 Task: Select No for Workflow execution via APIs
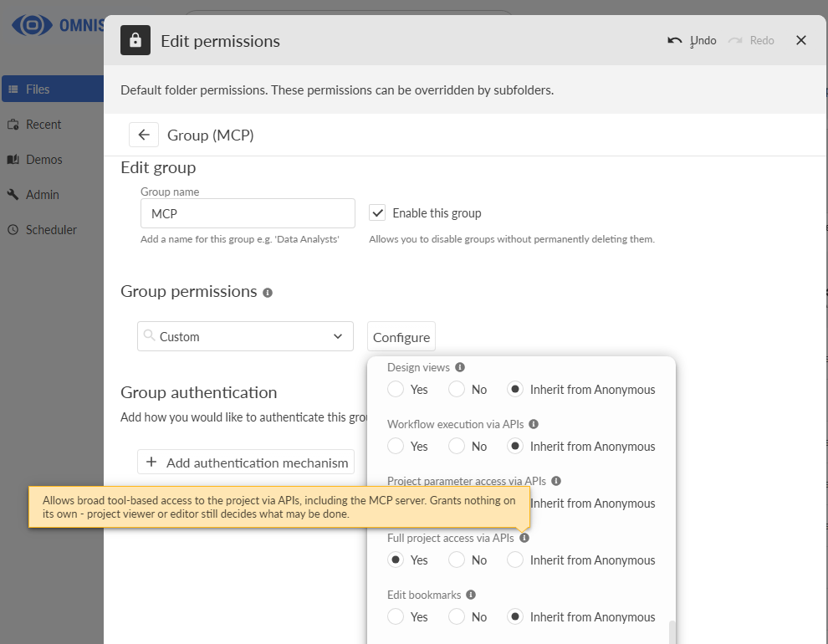pyautogui.click(x=457, y=446)
